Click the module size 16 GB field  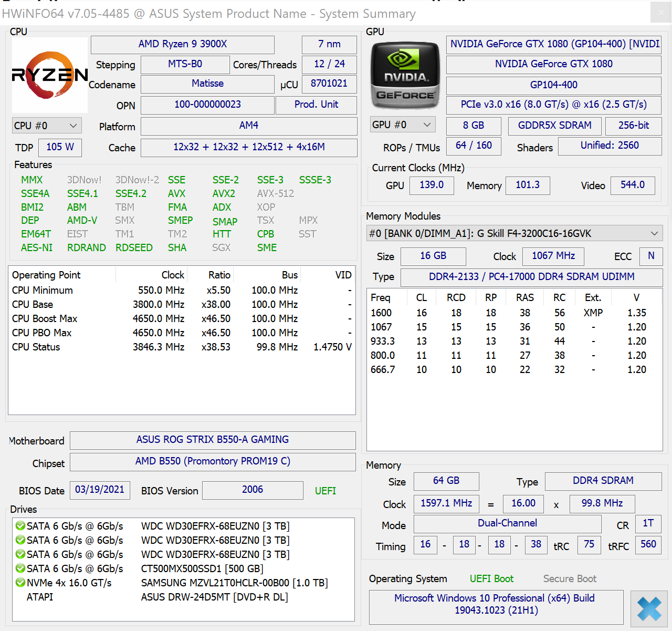[433, 256]
